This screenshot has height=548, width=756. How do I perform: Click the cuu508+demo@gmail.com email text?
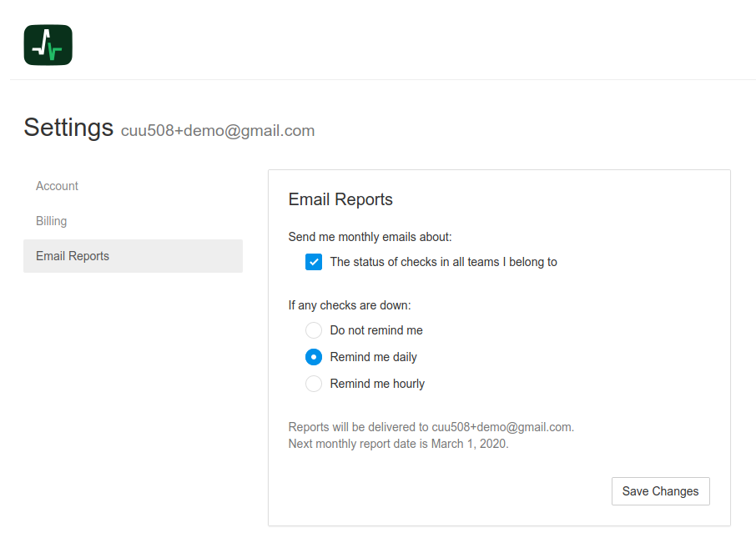218,130
